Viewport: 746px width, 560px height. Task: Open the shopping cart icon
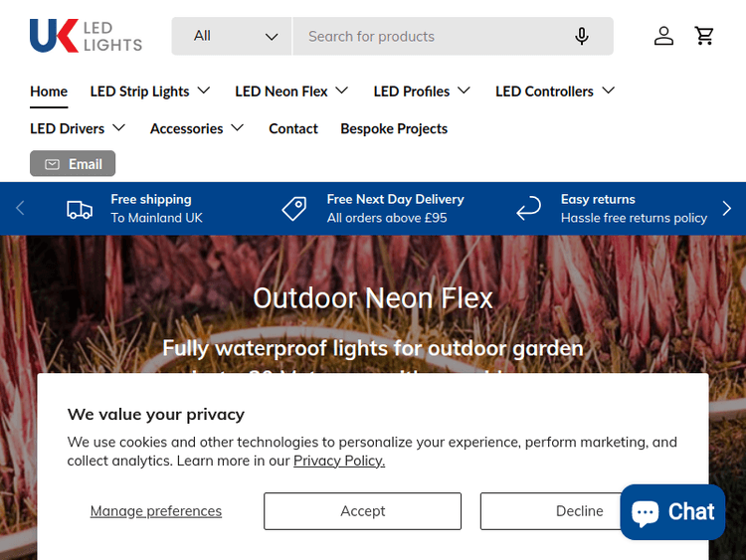[x=705, y=37]
